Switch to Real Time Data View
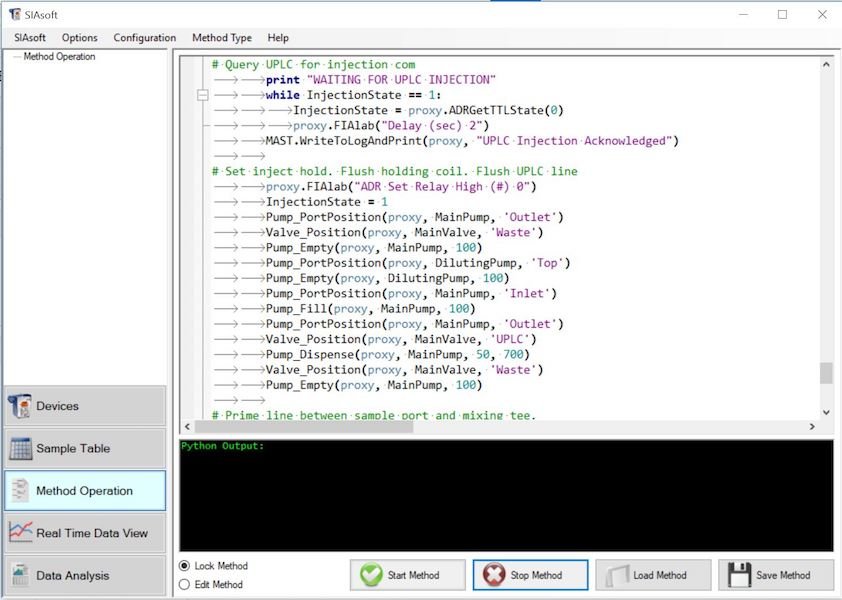 (85, 533)
